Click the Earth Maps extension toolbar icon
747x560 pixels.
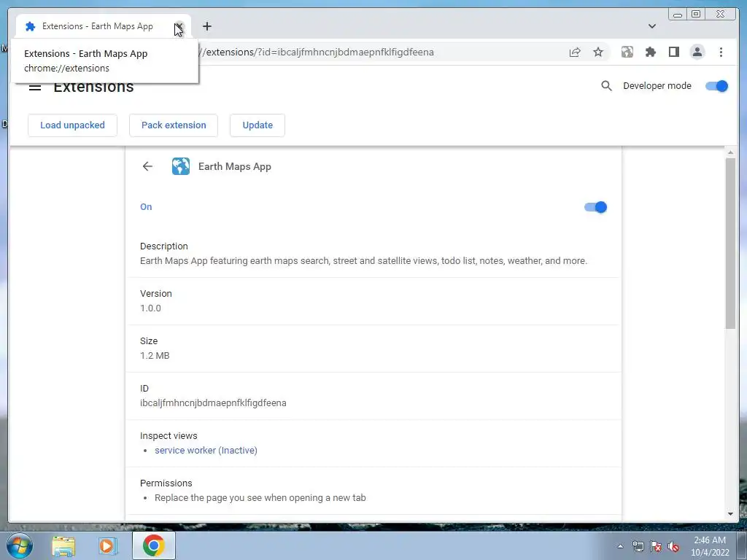[627, 52]
